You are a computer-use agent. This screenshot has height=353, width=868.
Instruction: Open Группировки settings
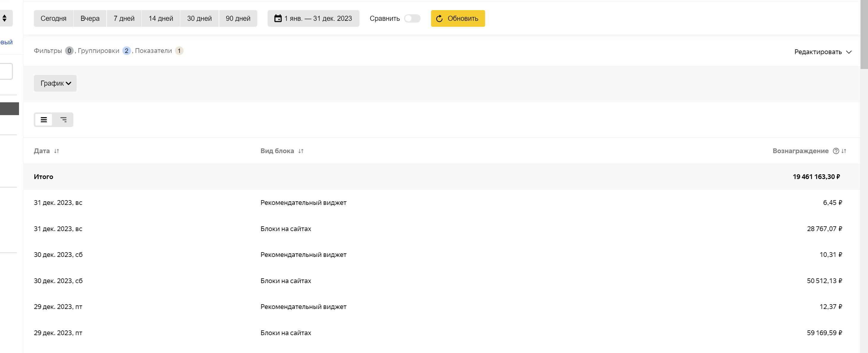point(98,51)
